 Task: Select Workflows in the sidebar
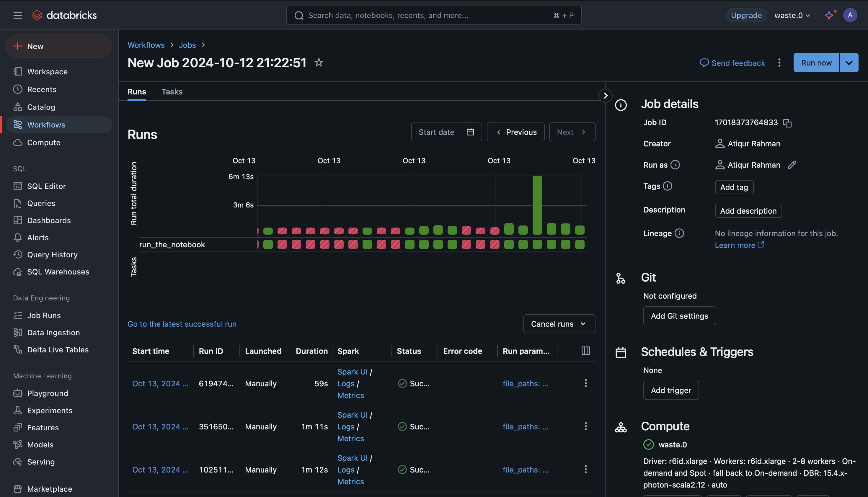click(59, 125)
